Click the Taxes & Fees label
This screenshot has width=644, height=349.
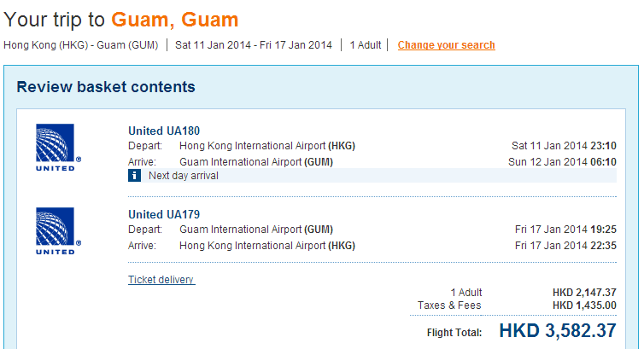(x=449, y=305)
